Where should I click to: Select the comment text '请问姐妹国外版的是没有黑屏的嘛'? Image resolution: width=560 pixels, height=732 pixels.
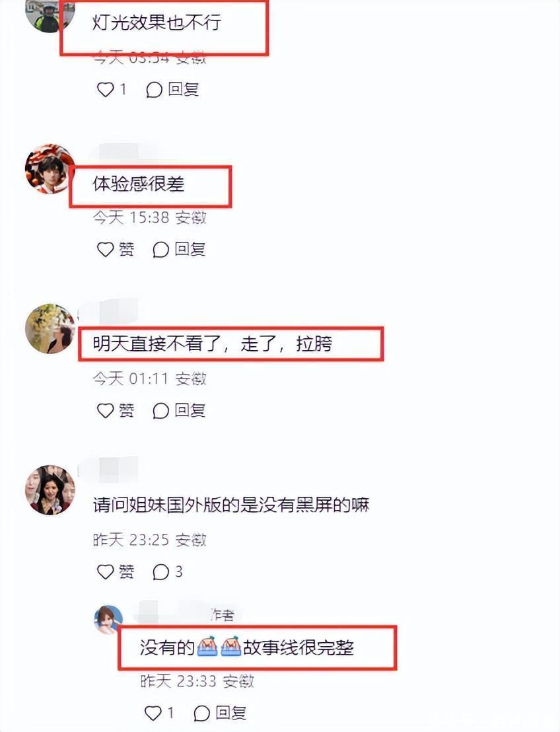tap(231, 505)
